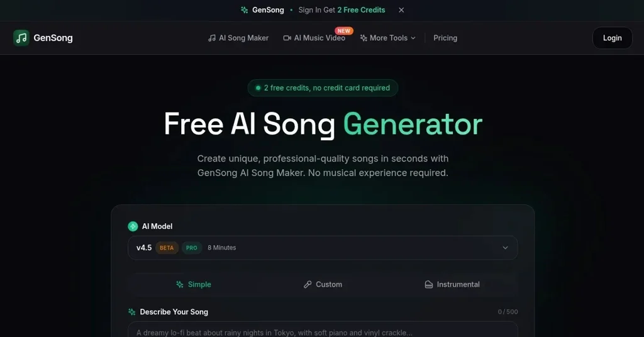Open the Pricing page
This screenshot has height=337, width=644.
click(445, 38)
